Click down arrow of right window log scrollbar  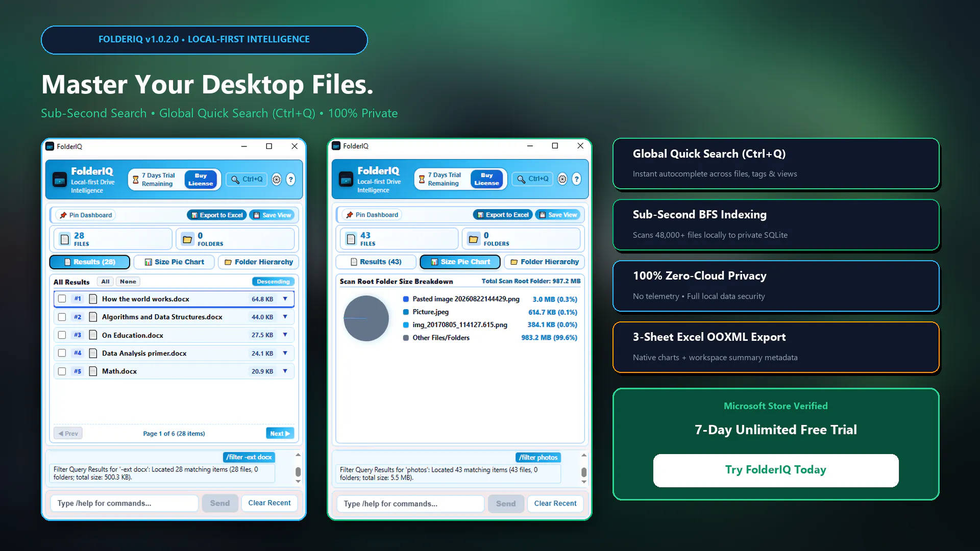tap(584, 482)
